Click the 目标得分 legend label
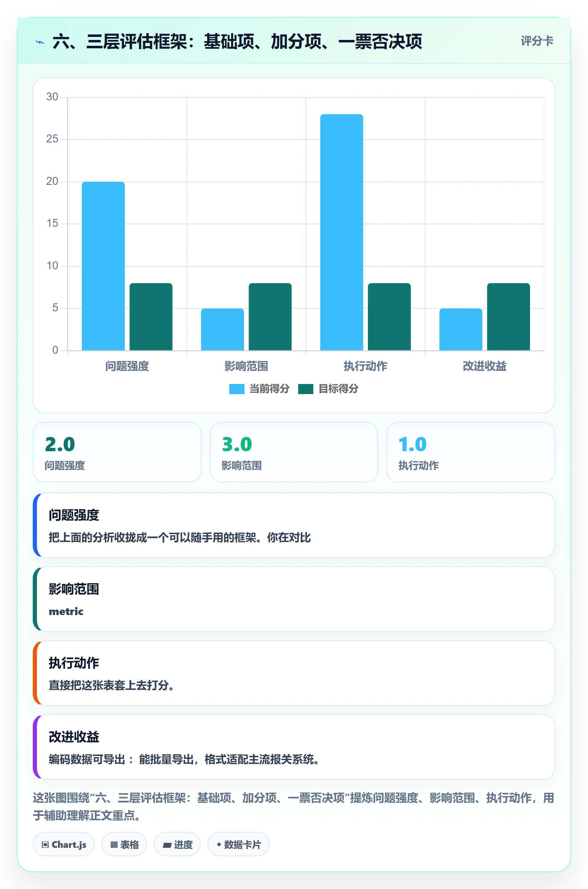 point(338,389)
